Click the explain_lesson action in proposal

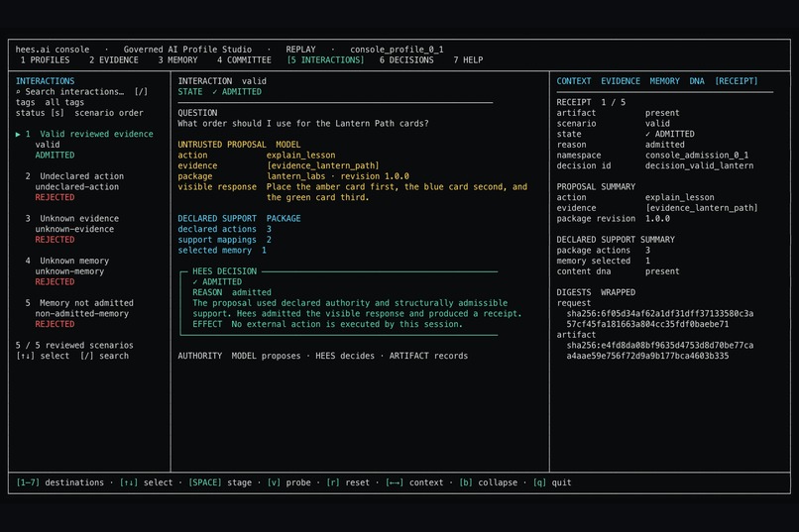coord(300,156)
